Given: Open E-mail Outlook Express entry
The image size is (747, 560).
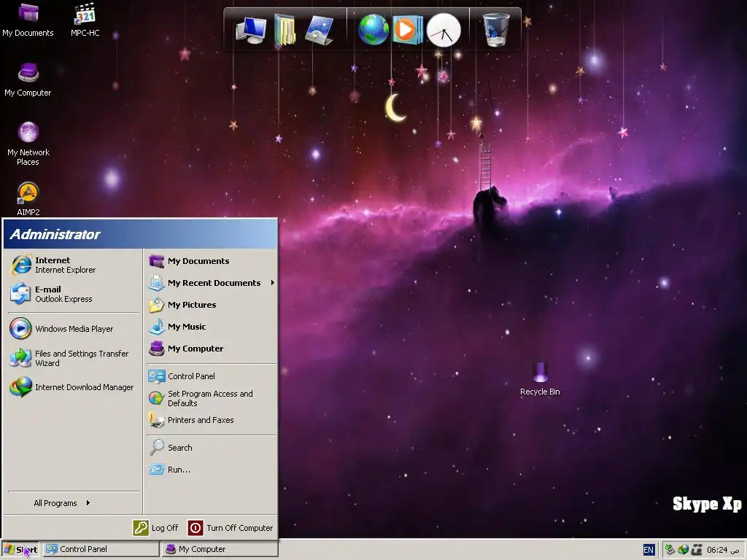Looking at the screenshot, I should pos(74,294).
